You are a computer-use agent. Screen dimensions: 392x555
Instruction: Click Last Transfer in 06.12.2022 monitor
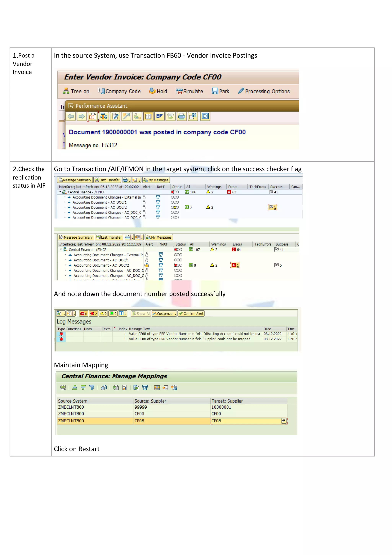107,180
